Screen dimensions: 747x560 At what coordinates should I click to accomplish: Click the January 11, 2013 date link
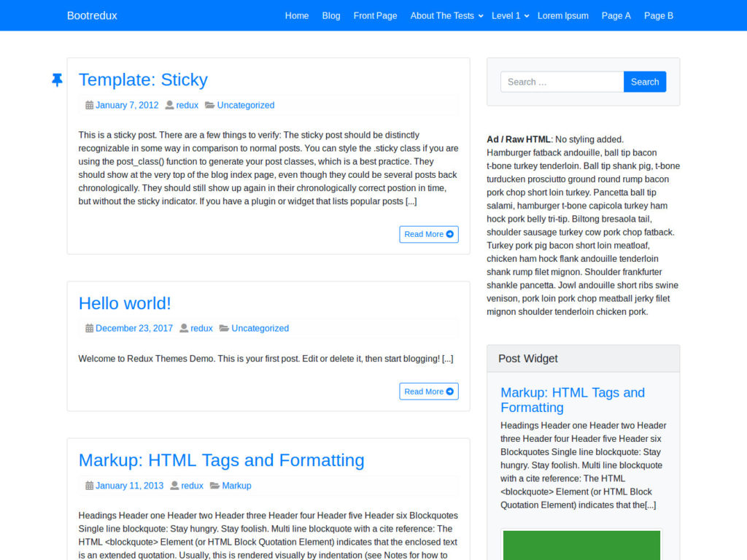point(130,486)
